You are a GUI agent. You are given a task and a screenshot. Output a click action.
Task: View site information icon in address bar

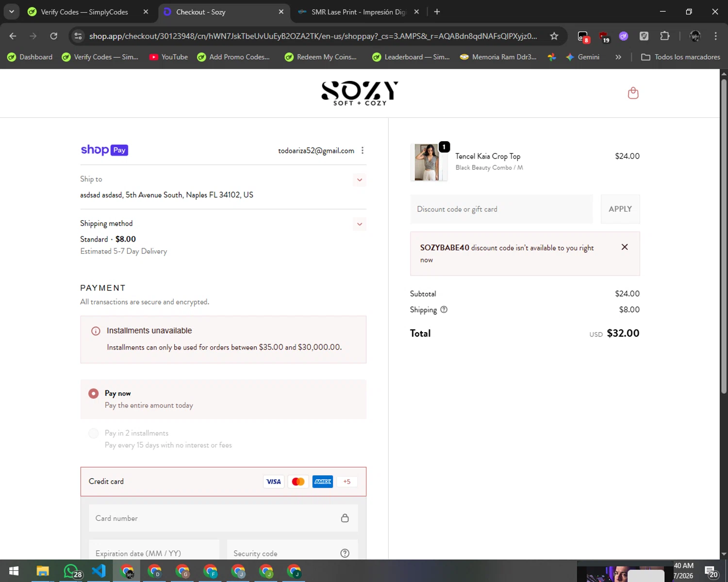tap(78, 36)
